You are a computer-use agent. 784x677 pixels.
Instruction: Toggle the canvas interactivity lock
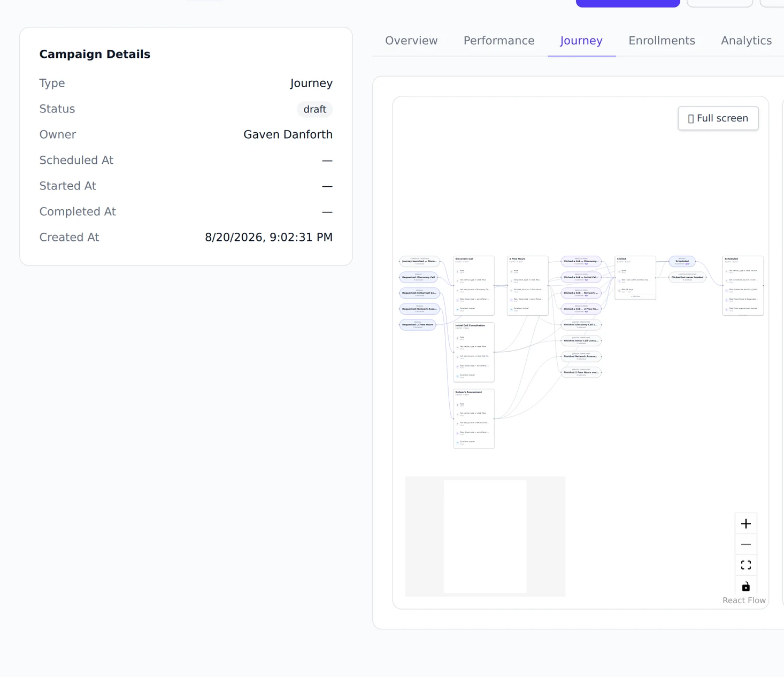point(746,586)
